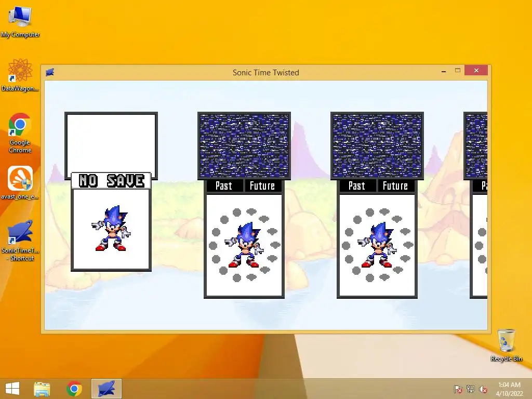Viewport: 532px width, 399px height.
Task: Click the Action Center flag tray icon
Action: pyautogui.click(x=458, y=389)
